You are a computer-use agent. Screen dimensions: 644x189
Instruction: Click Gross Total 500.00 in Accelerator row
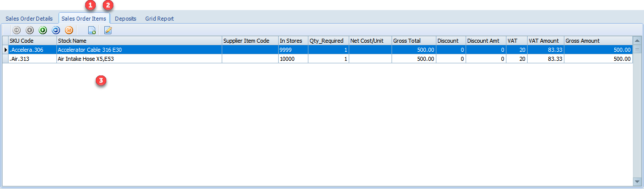(x=414, y=50)
